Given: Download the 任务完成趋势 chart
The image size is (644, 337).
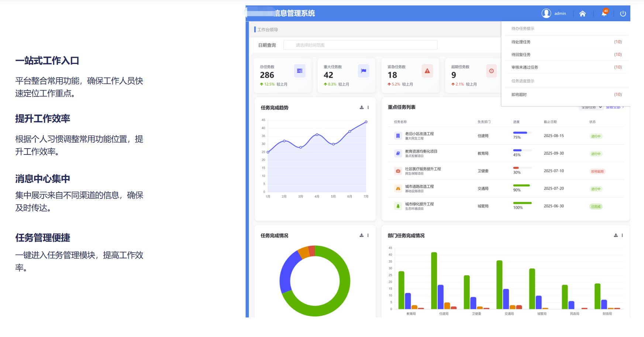Looking at the screenshot, I should coord(362,108).
